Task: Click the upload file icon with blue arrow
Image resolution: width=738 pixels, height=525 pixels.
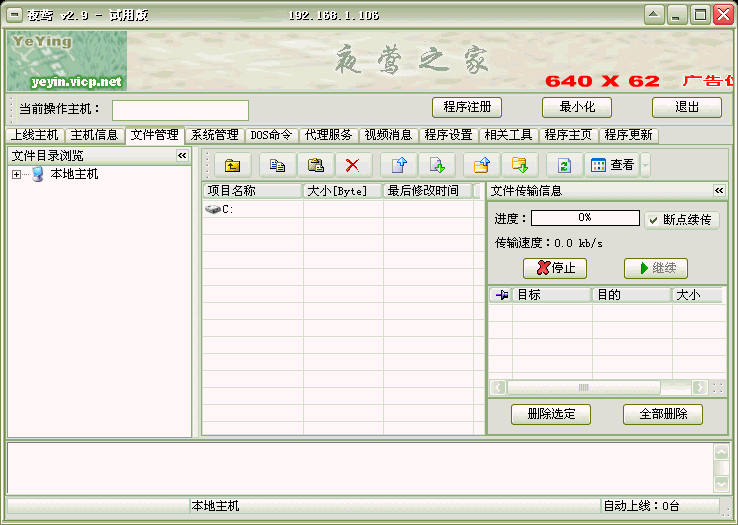Action: click(399, 166)
